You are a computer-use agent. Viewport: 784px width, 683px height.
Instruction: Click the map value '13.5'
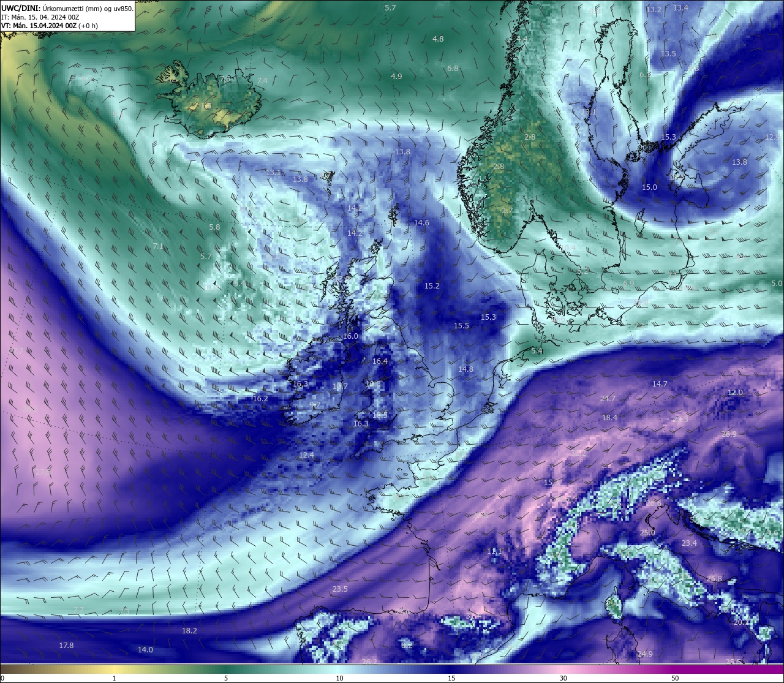coord(668,54)
